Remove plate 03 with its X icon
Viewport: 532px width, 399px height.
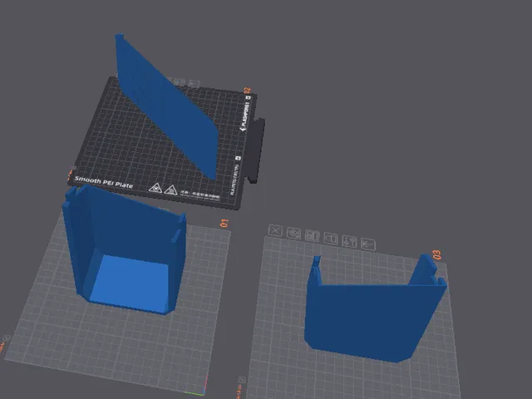[x=275, y=231]
